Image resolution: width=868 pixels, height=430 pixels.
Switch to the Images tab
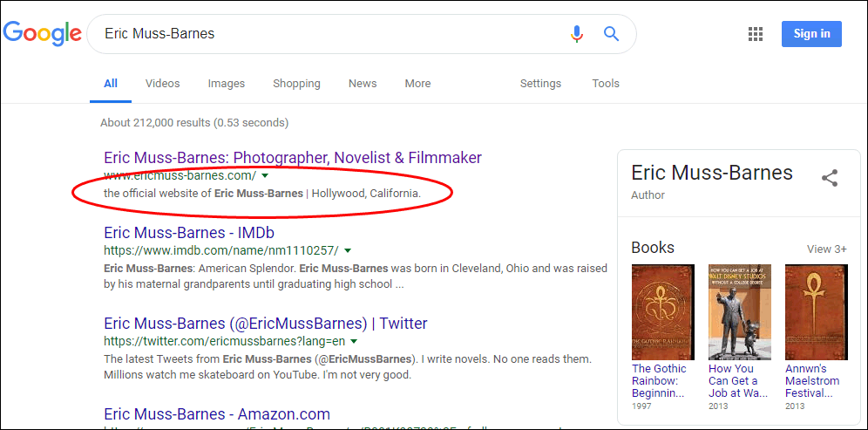[x=226, y=84]
